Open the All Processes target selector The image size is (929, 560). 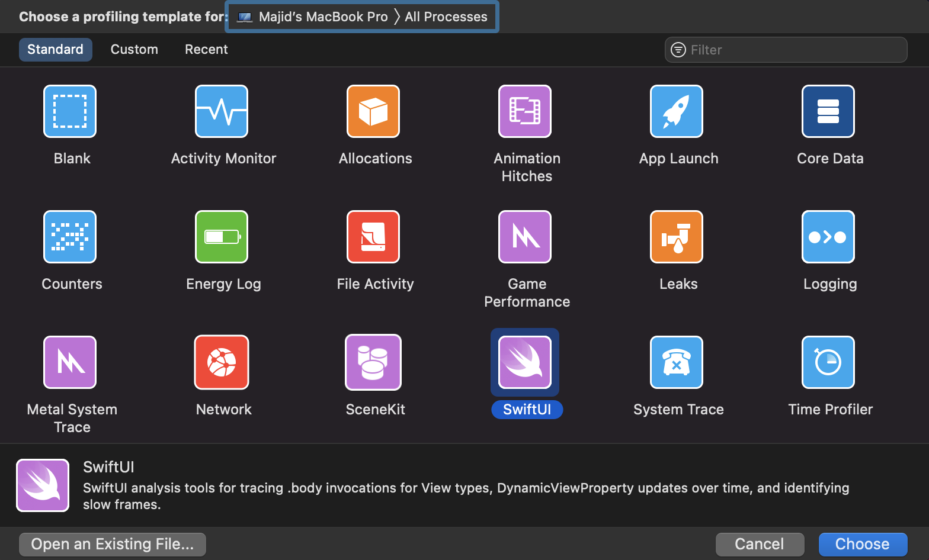coord(446,17)
